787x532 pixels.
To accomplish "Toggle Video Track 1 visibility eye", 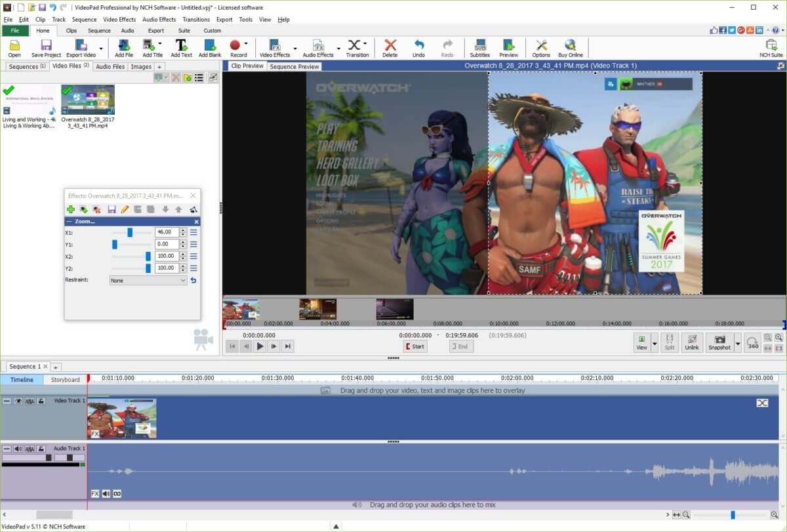I will [x=18, y=401].
